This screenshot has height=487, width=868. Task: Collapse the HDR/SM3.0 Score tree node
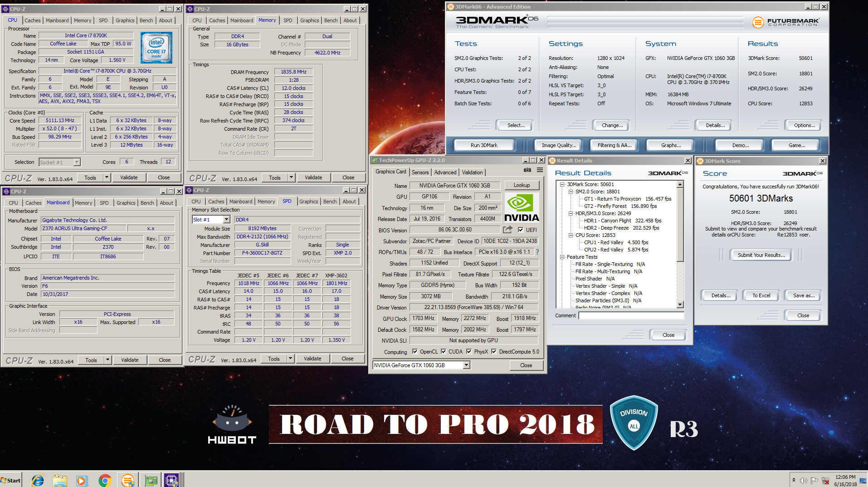pos(571,213)
